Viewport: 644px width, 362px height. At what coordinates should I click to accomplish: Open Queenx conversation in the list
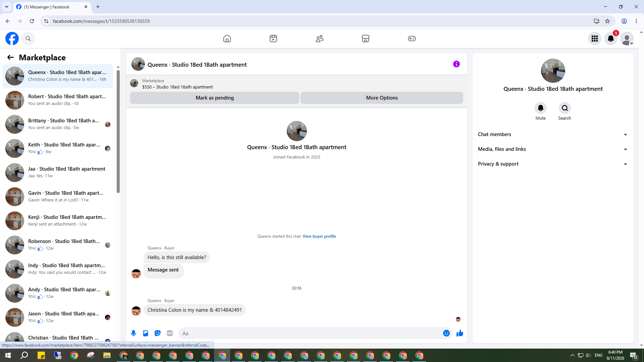[58, 76]
